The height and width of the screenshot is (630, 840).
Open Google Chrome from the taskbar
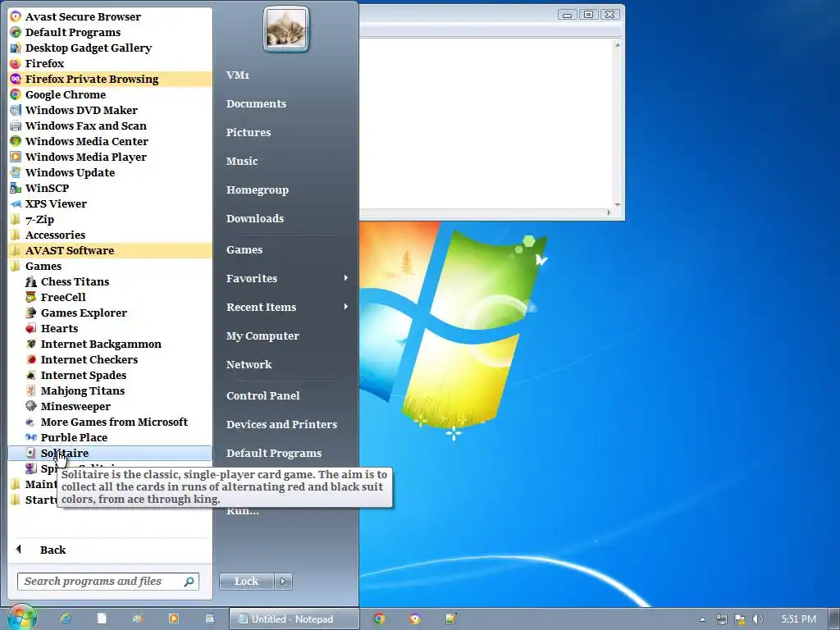[379, 619]
